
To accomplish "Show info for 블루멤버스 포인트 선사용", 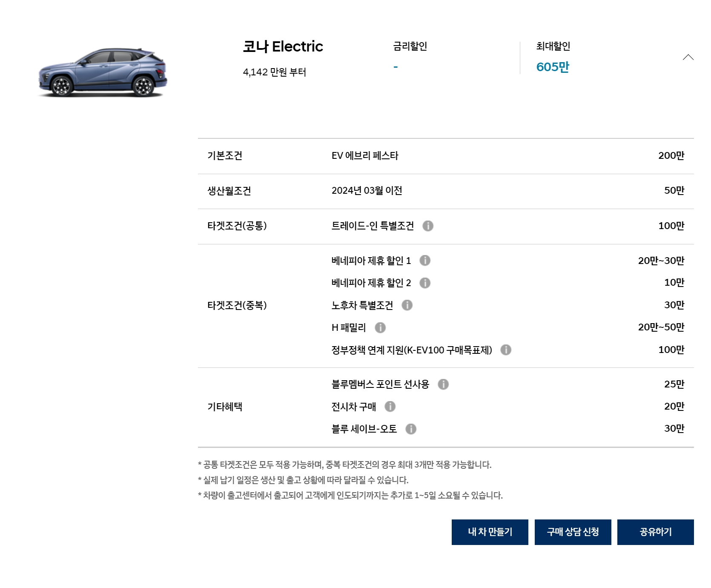I will tap(443, 384).
